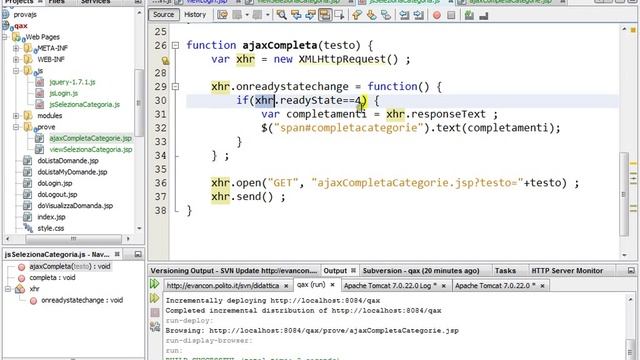Viewport: 640px width, 360px height.
Task: Open dropdown arrow beside grayed Back icon
Action: [247, 15]
